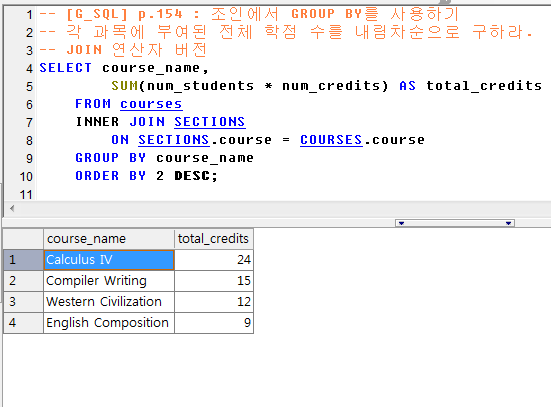
Task: Select the Compiler Writing cell
Action: pyautogui.click(x=109, y=281)
